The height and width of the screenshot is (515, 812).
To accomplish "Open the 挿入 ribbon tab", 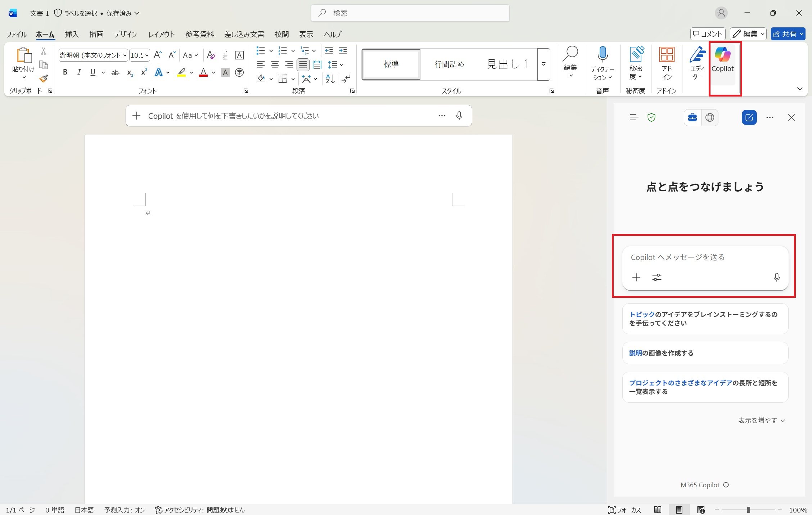I will [x=72, y=34].
